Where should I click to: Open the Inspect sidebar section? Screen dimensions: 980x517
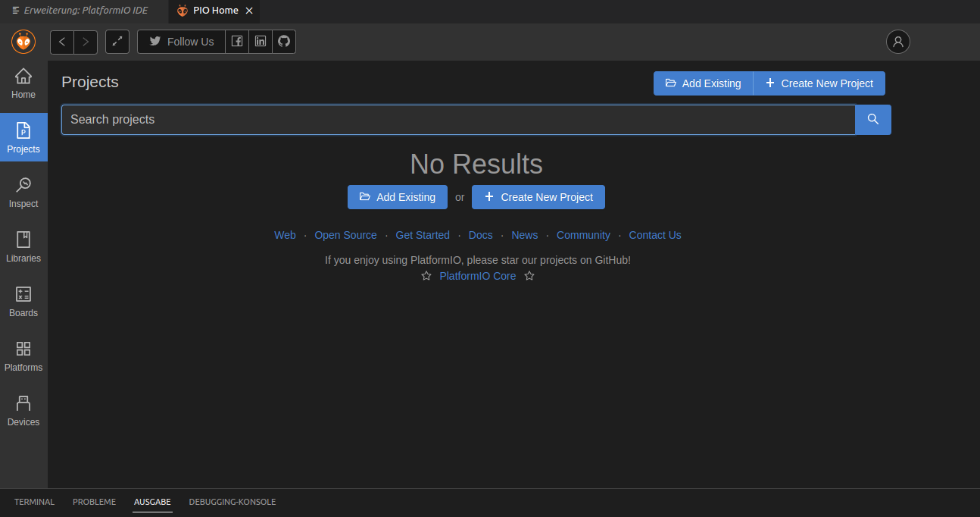23,193
